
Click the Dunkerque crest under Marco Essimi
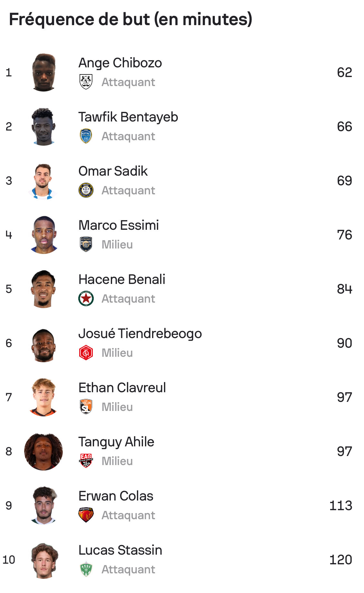tap(86, 244)
